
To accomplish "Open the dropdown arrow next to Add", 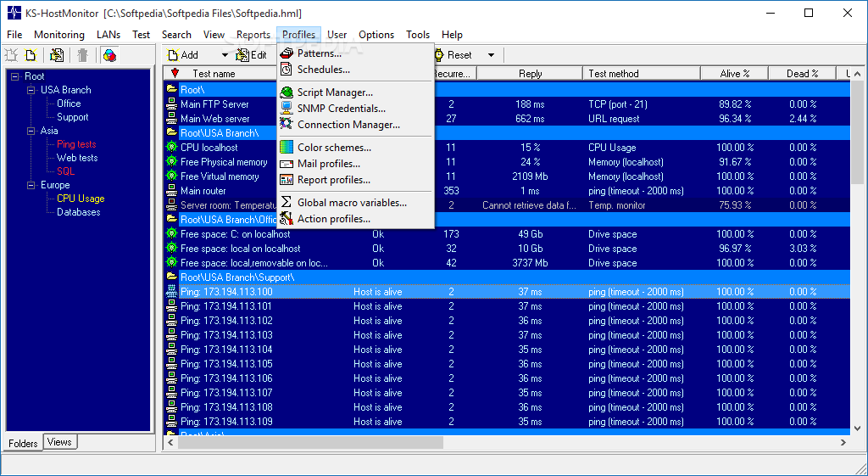I will tap(225, 55).
